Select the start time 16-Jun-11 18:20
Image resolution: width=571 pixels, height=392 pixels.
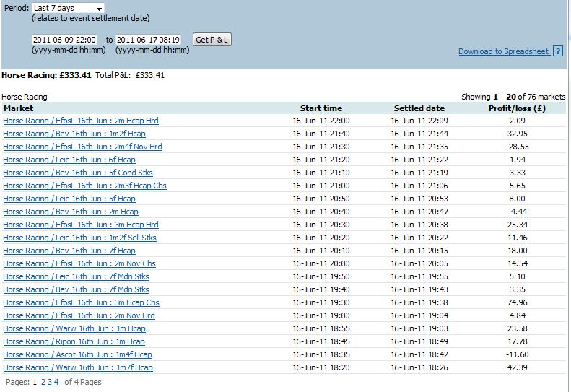[321, 367]
